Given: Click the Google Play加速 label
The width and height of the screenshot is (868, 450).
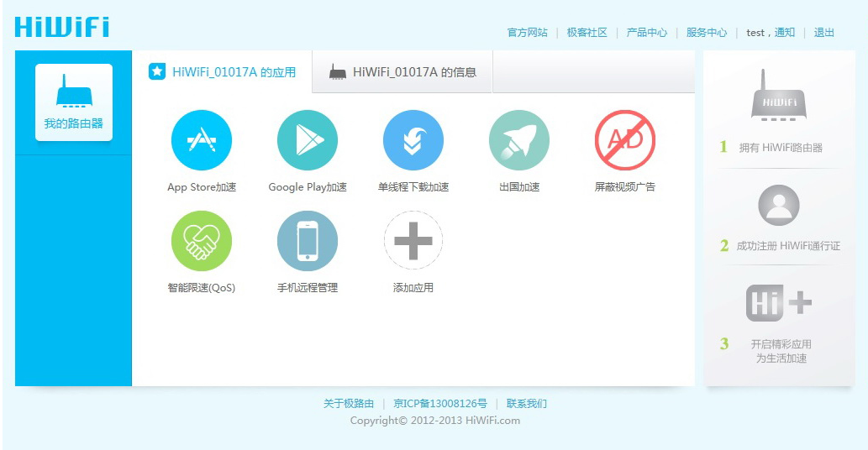Looking at the screenshot, I should click(x=308, y=187).
